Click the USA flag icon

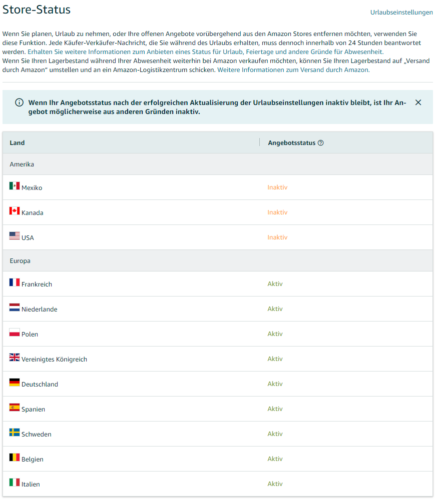(x=15, y=236)
